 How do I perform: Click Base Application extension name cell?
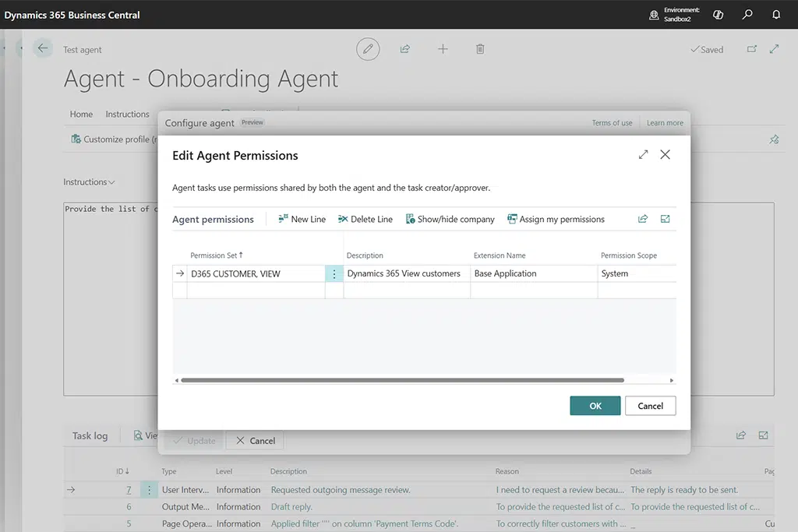(534, 273)
